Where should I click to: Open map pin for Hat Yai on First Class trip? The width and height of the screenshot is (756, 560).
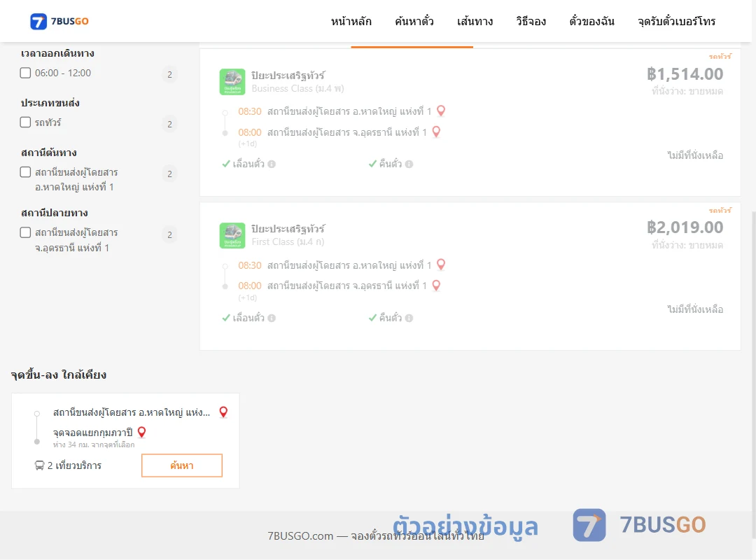(x=441, y=265)
